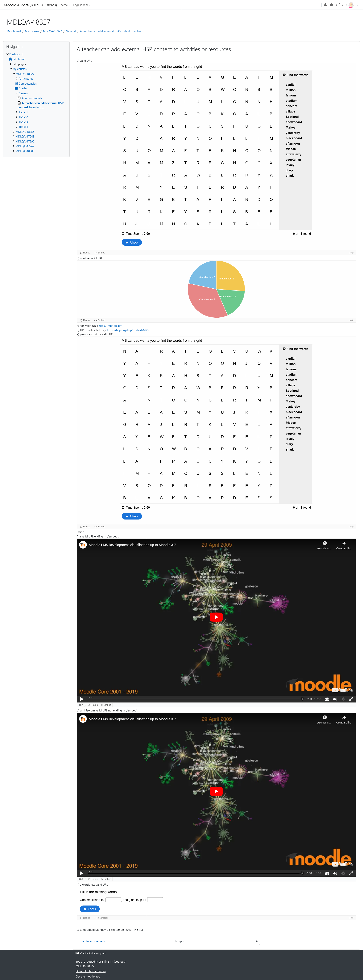
Task: Click Reuse under the pie chart
Action: (85, 320)
